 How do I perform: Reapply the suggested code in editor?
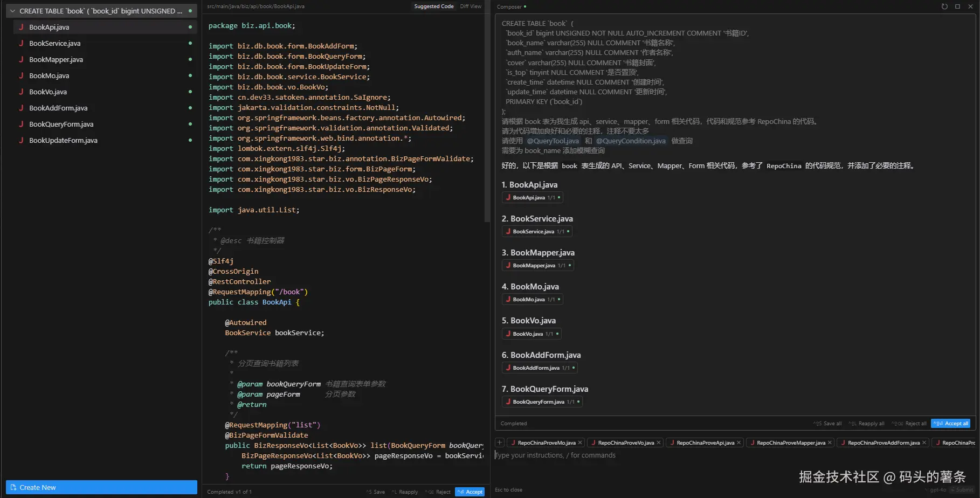coord(405,492)
